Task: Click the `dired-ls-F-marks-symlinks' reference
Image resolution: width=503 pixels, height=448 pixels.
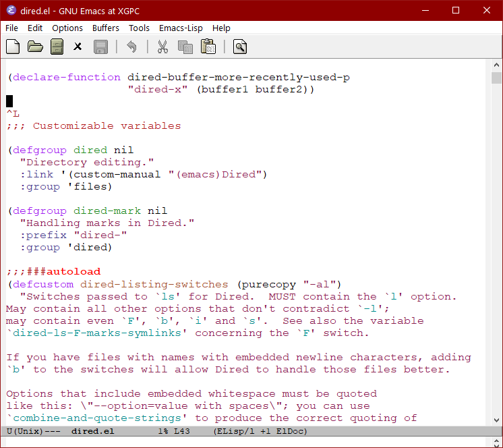Action: coord(97,333)
